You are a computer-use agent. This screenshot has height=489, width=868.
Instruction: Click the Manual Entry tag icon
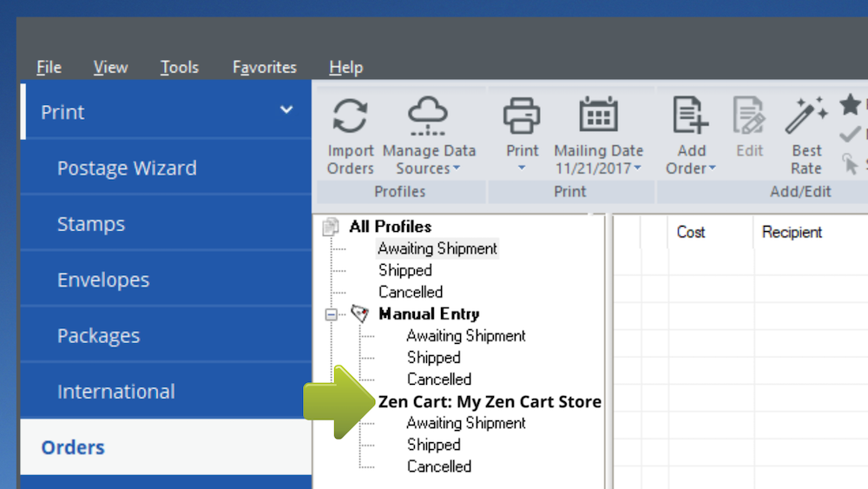(x=360, y=314)
